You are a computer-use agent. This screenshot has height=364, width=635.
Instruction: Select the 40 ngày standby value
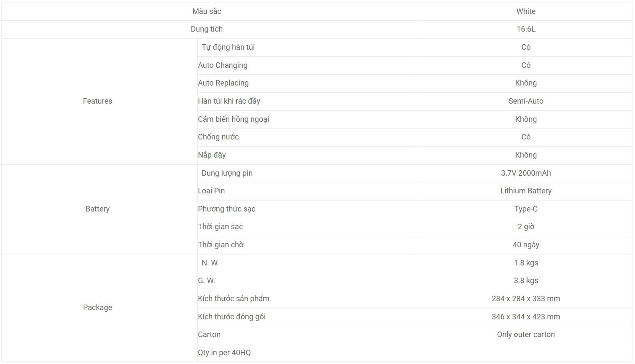pos(526,245)
